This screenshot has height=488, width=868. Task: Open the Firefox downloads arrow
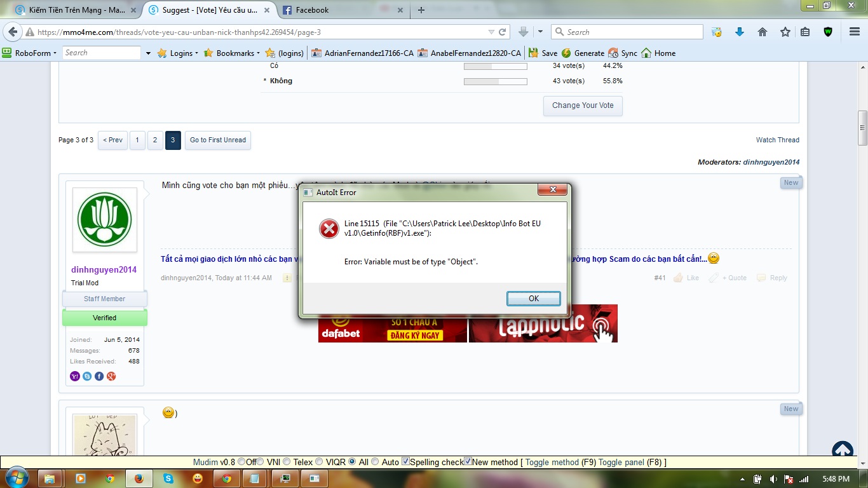740,32
